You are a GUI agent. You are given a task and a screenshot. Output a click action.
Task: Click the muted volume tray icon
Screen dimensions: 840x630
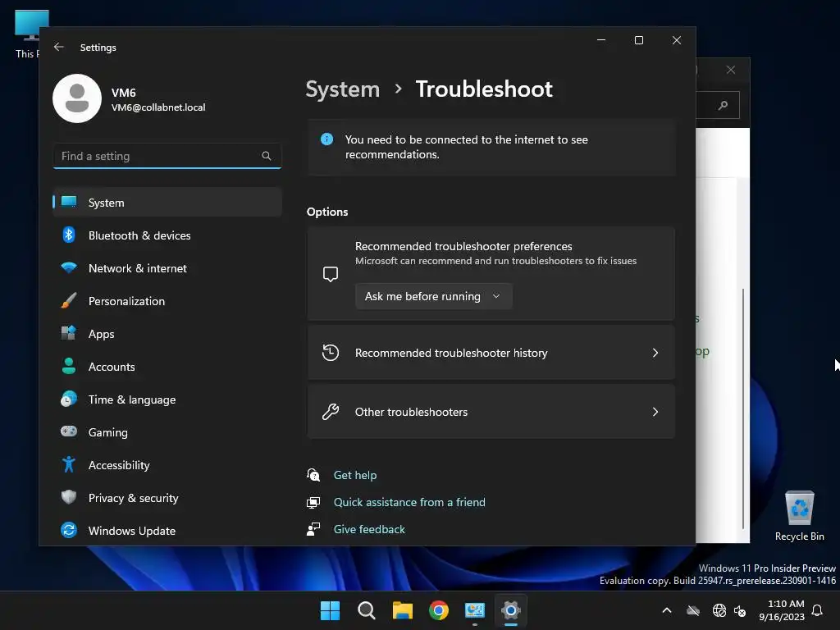(740, 610)
